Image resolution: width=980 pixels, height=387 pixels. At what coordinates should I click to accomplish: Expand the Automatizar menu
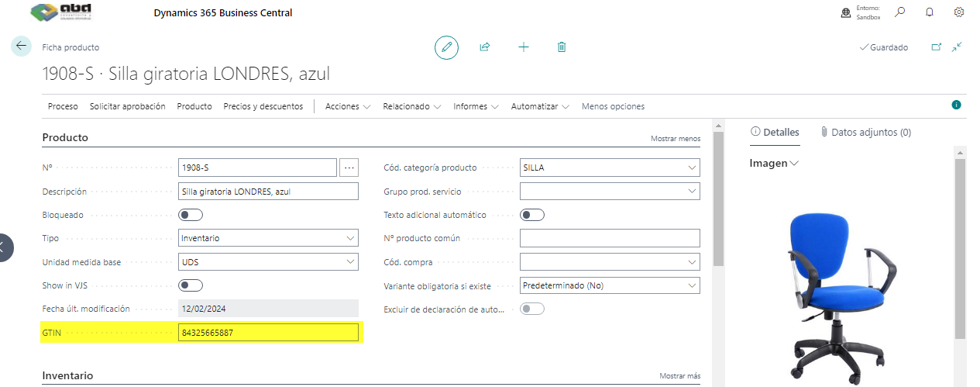point(540,106)
